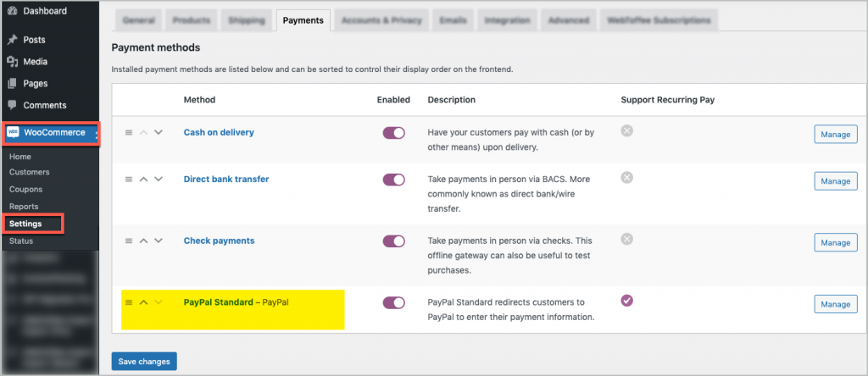Click the Pages icon in sidebar

(x=13, y=84)
